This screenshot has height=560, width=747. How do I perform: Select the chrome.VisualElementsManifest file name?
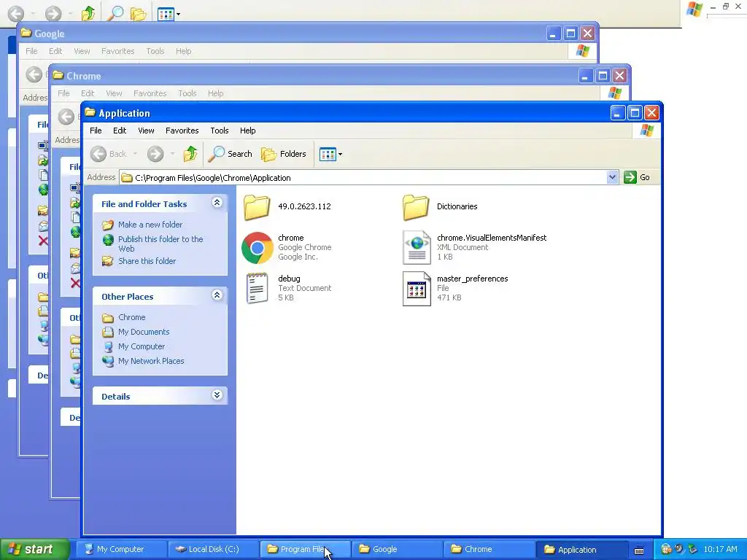click(x=492, y=238)
